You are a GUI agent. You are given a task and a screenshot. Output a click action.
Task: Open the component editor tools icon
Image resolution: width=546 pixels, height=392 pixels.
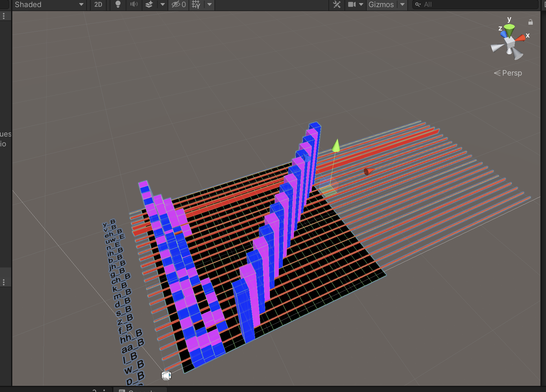337,5
